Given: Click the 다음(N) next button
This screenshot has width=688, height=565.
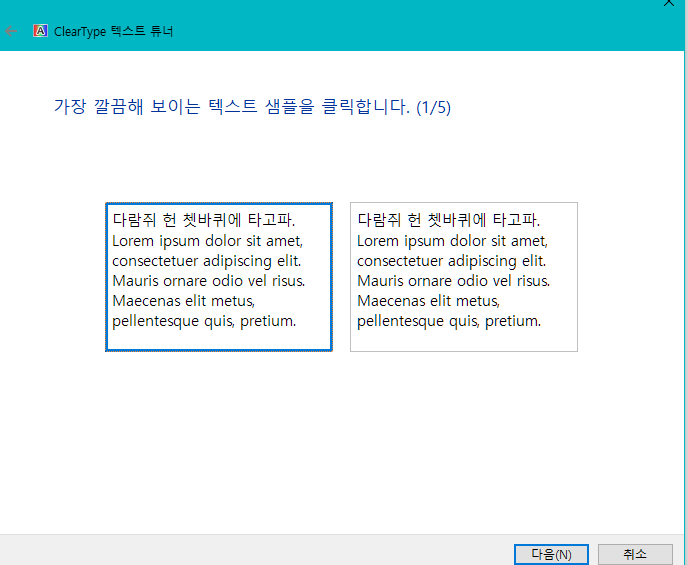Looking at the screenshot, I should click(551, 554).
